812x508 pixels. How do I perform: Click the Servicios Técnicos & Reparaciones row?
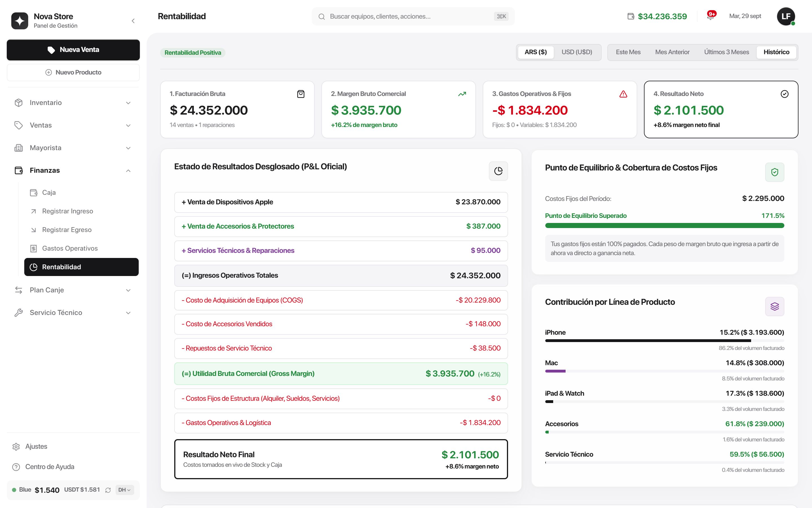pyautogui.click(x=341, y=251)
